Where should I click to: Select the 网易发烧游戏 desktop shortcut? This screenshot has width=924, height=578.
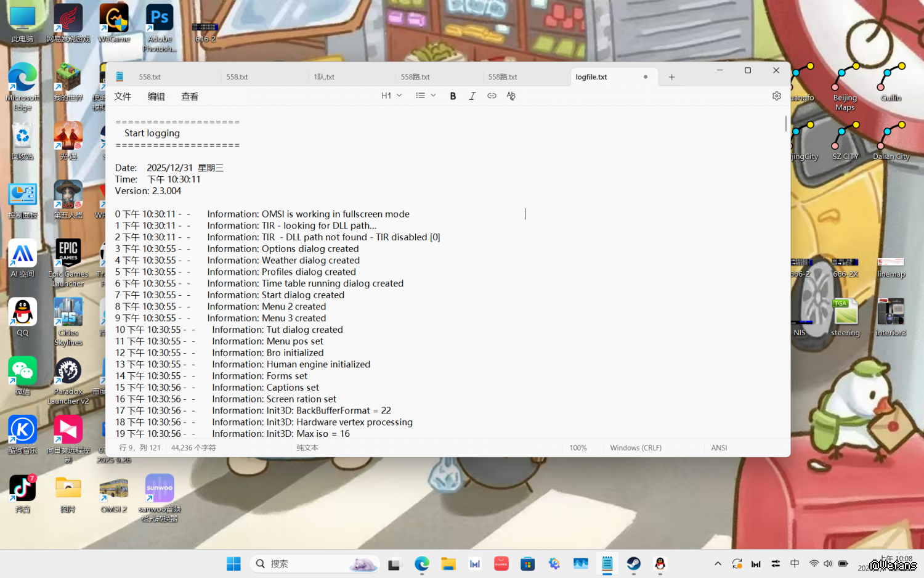coord(68,24)
